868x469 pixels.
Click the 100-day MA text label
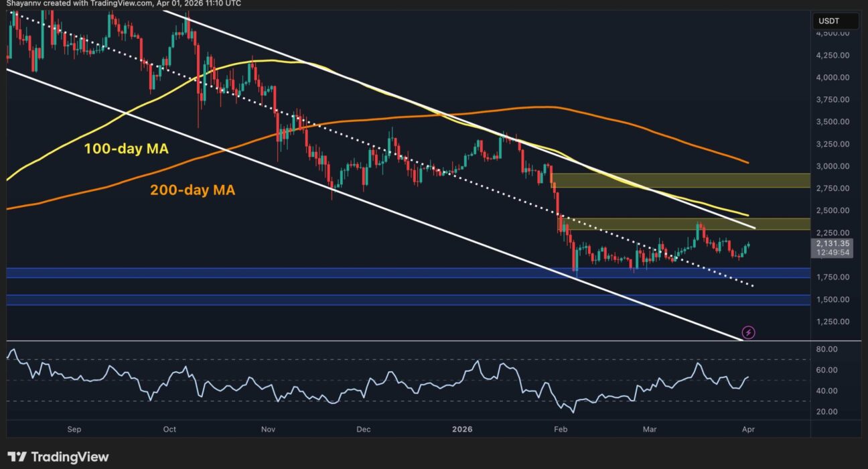tap(125, 149)
